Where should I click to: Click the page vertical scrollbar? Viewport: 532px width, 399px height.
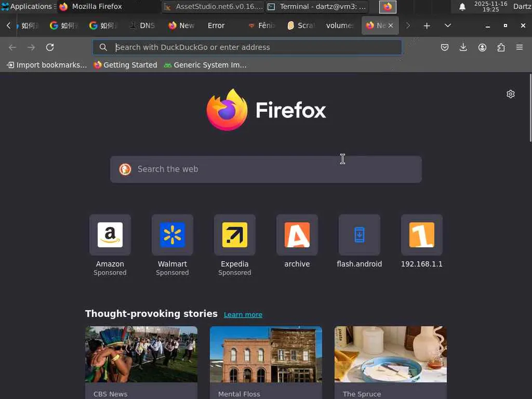(x=530, y=108)
